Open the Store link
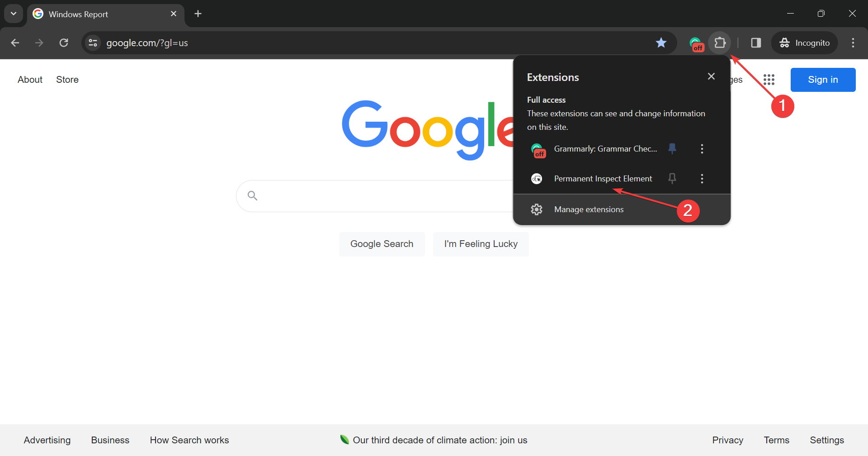868x456 pixels. click(67, 80)
